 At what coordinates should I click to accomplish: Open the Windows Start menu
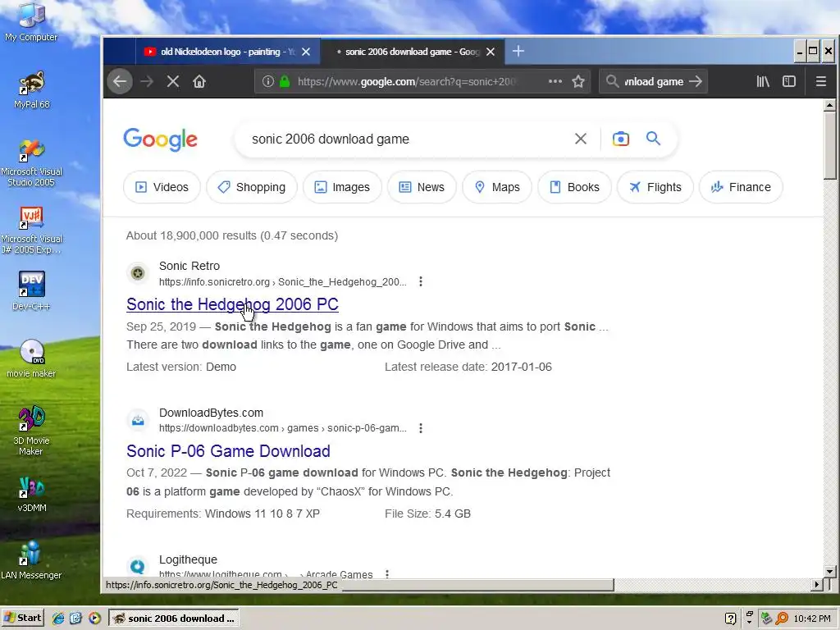(x=22, y=618)
